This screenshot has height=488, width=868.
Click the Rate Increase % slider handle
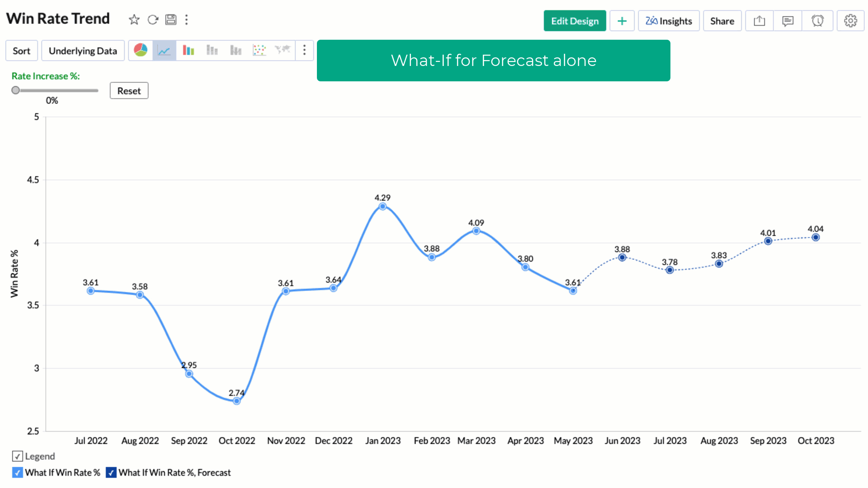(x=16, y=90)
